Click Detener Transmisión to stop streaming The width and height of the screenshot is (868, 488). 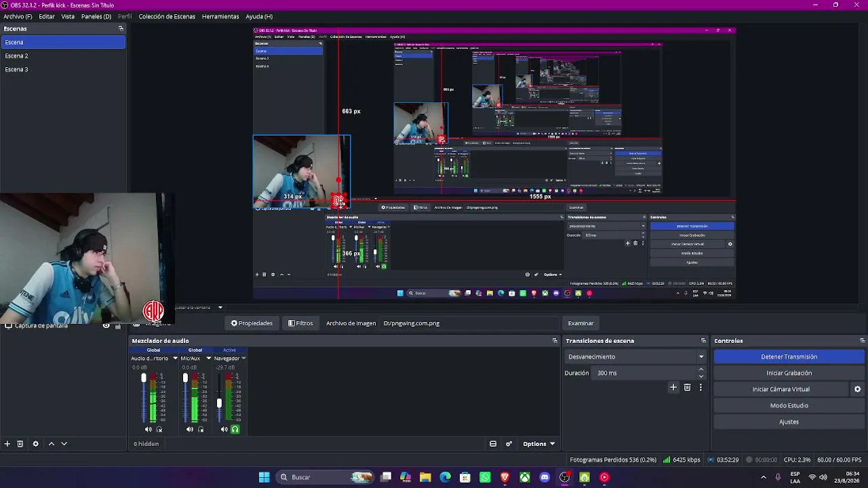click(x=789, y=357)
